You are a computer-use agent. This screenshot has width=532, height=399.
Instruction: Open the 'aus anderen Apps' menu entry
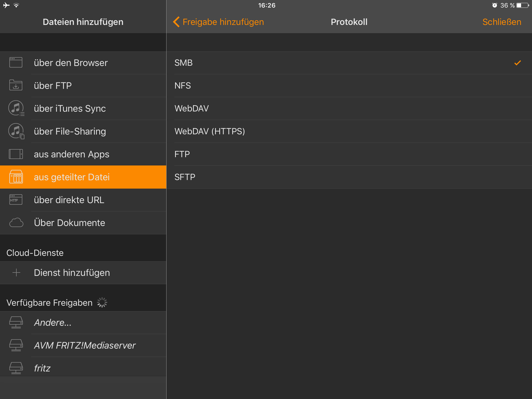tap(71, 154)
